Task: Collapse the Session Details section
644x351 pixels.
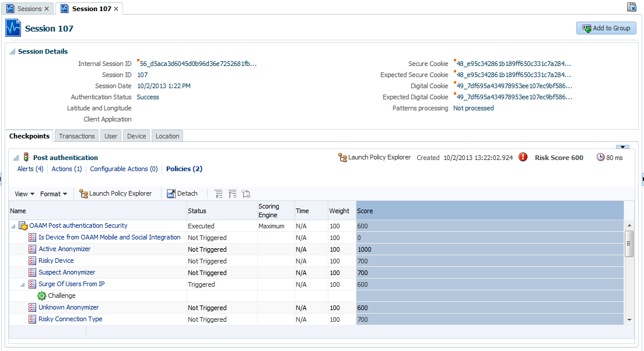Action: tap(12, 51)
